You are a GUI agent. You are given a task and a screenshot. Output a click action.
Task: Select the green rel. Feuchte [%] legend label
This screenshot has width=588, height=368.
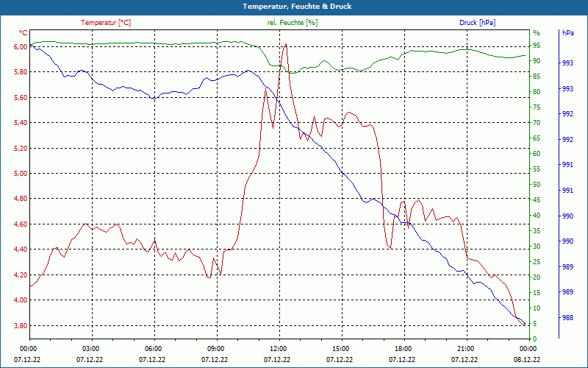tap(293, 23)
